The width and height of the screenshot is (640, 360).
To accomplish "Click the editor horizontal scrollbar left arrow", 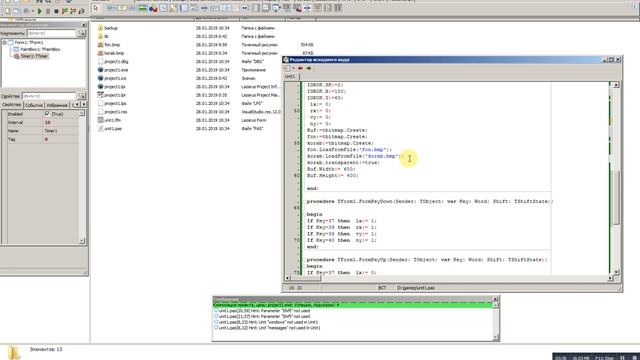I will click(287, 278).
